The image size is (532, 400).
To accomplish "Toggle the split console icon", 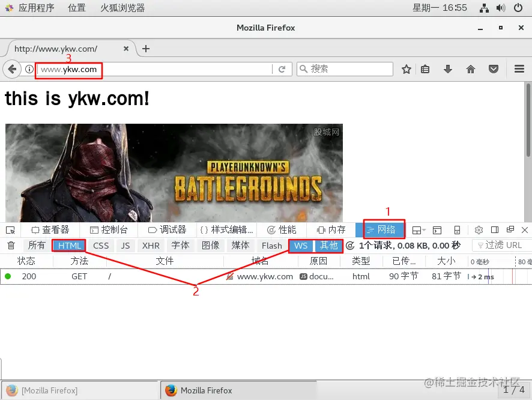I will click(437, 230).
